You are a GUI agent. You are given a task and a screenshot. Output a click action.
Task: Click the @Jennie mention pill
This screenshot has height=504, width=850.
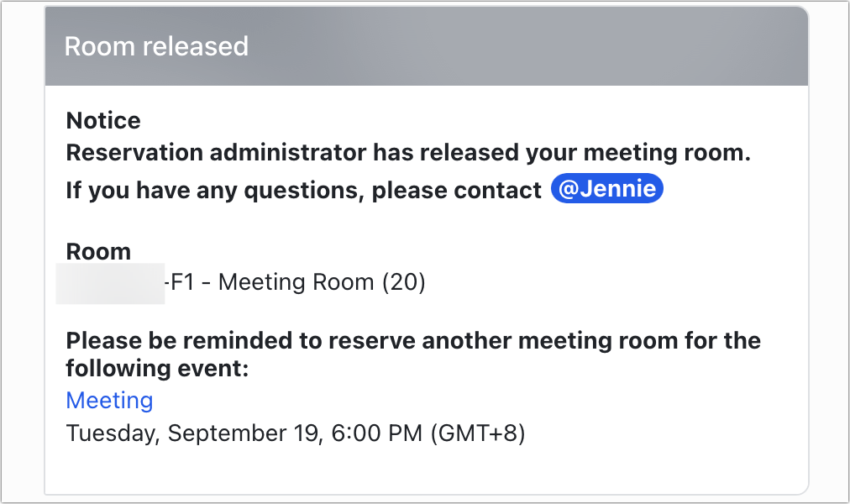pos(606,188)
